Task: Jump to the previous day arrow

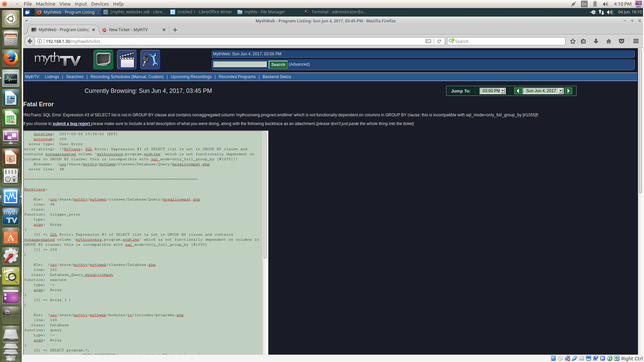Action: click(x=518, y=91)
